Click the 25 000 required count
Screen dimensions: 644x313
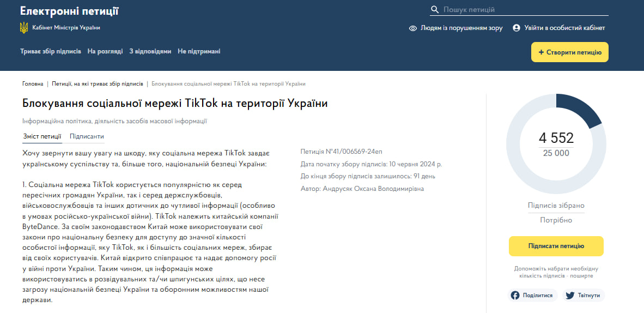click(556, 153)
